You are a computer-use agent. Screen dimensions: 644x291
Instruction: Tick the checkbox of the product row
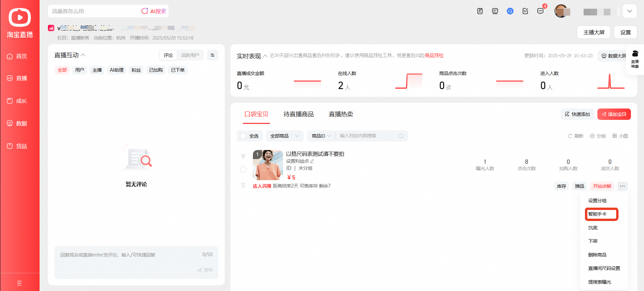(x=244, y=169)
